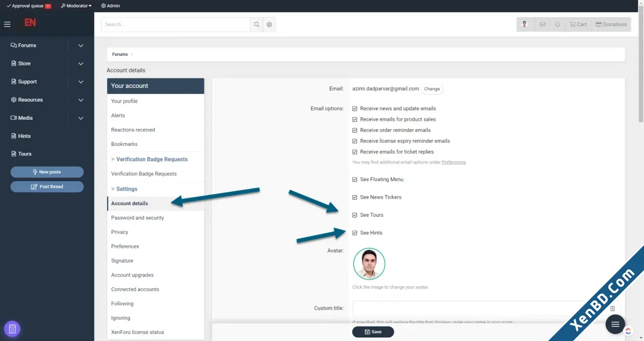Open Donations in header

coord(611,24)
